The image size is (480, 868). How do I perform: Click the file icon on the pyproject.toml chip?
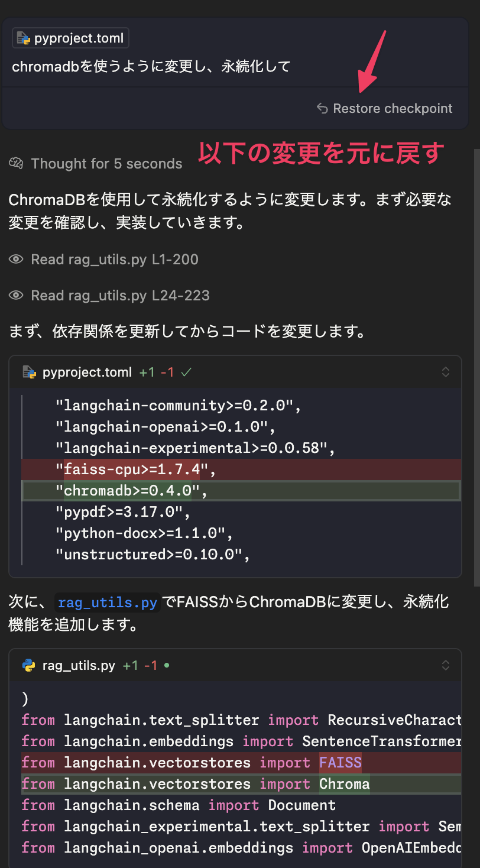pos(24,38)
